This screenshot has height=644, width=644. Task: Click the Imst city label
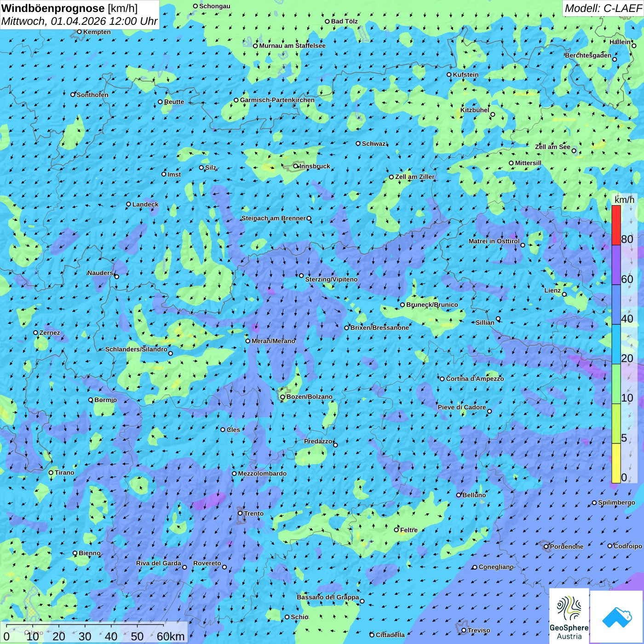pyautogui.click(x=174, y=174)
